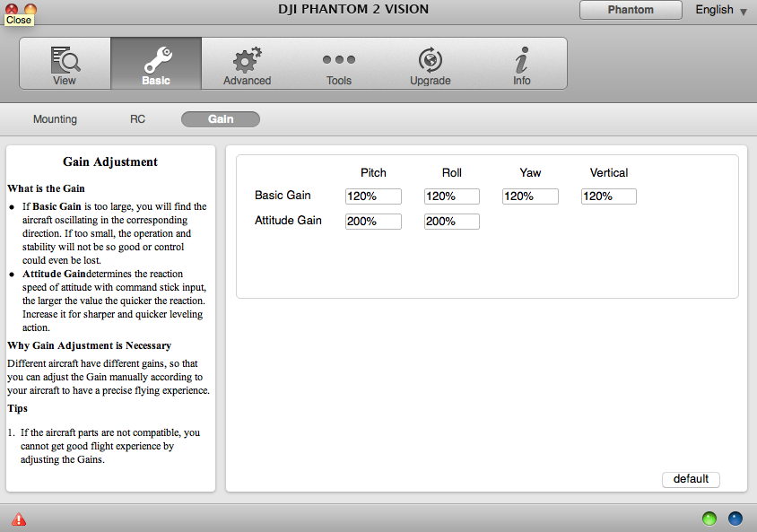Click the orange minimize window button

click(30, 9)
